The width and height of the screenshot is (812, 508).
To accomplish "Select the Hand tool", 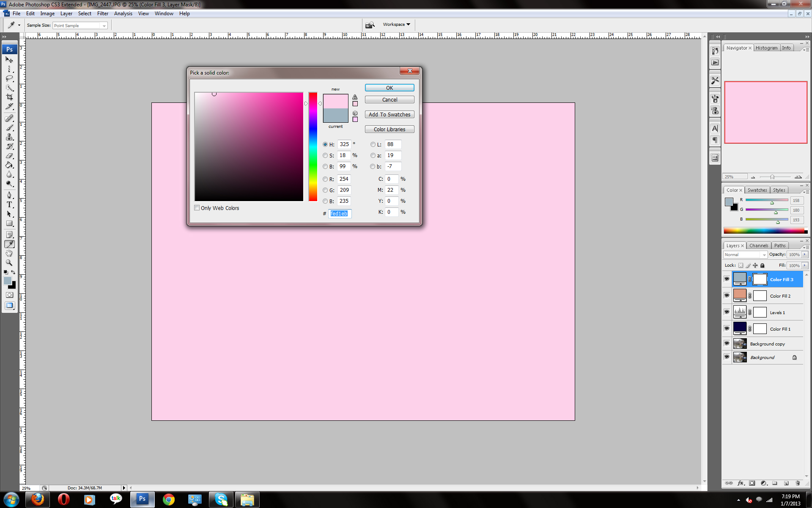I will click(x=9, y=253).
